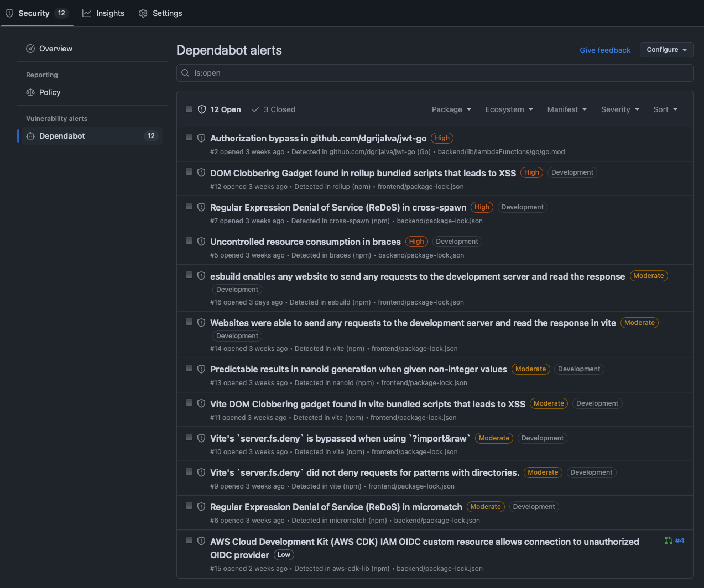Select the checkbox on the braces alert
Screen dimensions: 704x588
[x=189, y=240]
